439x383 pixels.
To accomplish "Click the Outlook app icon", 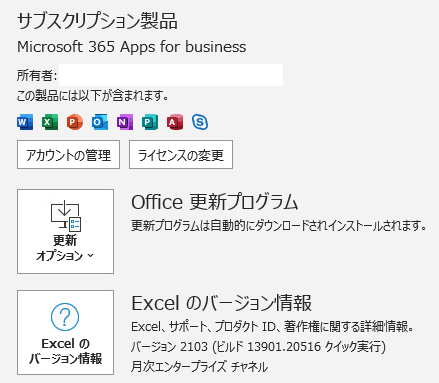I will tap(100, 122).
